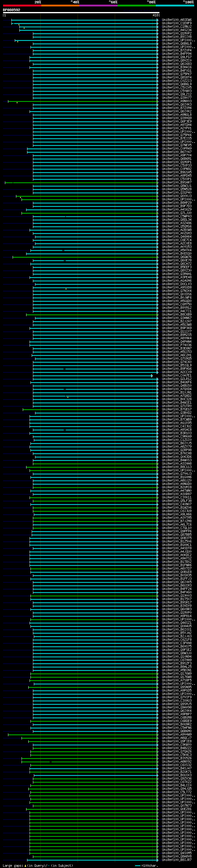
Task: Click label UniRef100_C9KWY0
Action: (x=177, y=745)
